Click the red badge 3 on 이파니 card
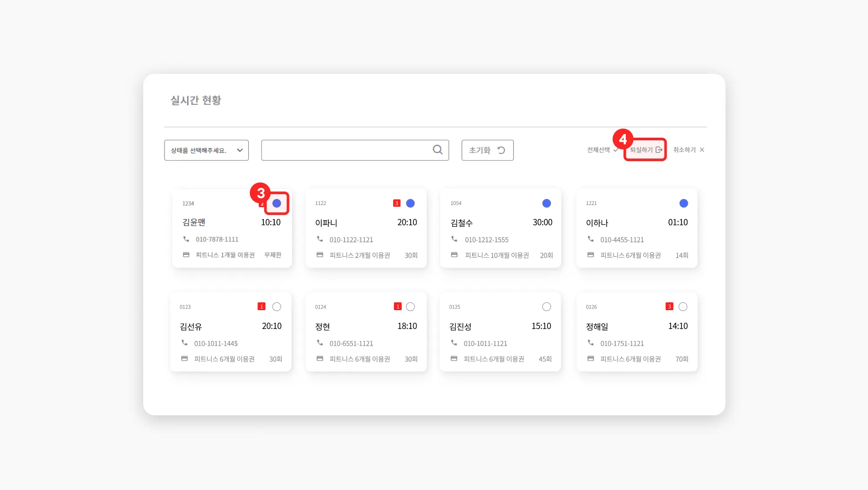 (397, 203)
